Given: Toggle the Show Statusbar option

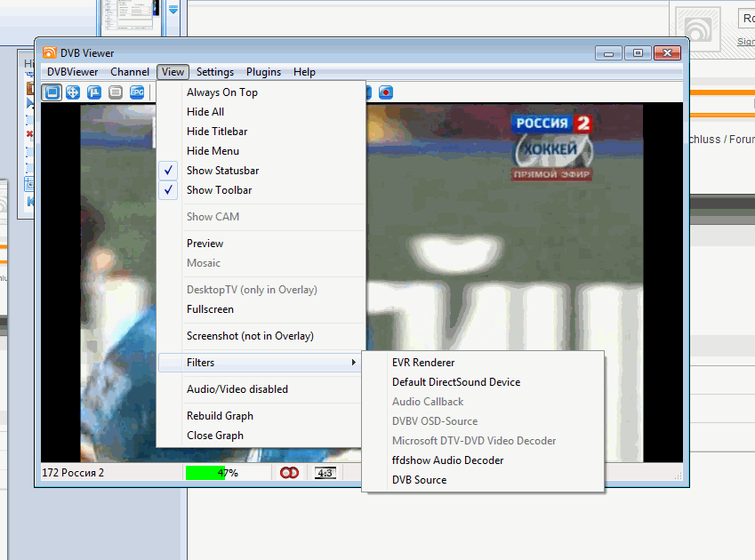Looking at the screenshot, I should [222, 171].
